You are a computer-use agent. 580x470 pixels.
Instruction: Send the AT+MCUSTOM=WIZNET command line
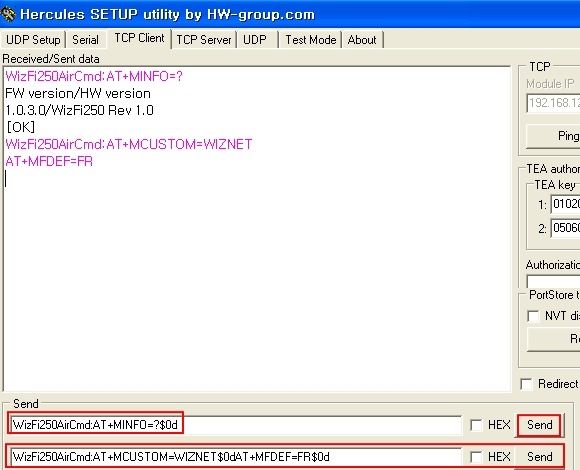540,457
